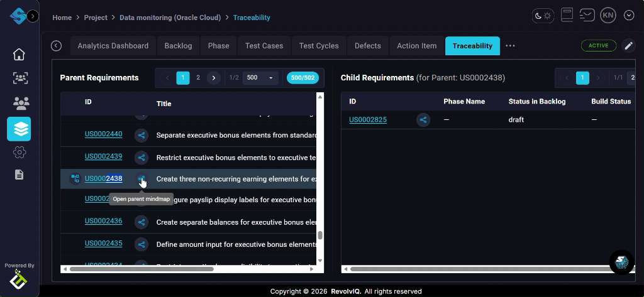644x297 pixels.
Task: Click the Phase Name column header
Action: (464, 101)
